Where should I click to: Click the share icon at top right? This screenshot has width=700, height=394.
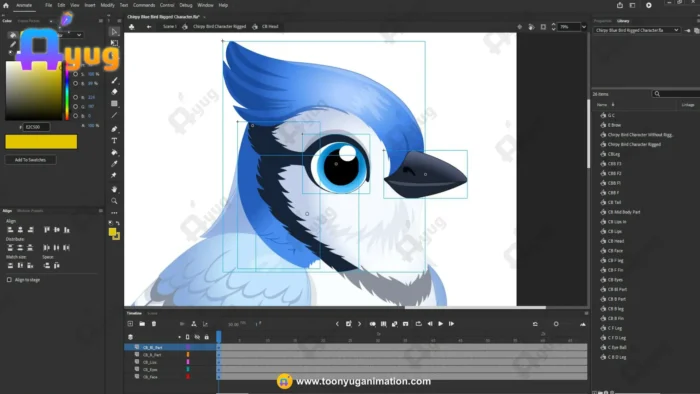(620, 5)
